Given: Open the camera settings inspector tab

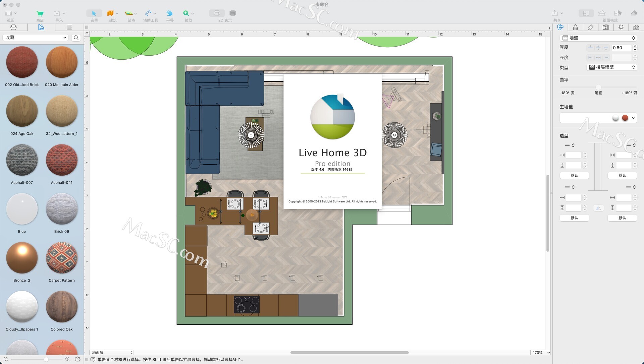Looking at the screenshot, I should click(606, 27).
